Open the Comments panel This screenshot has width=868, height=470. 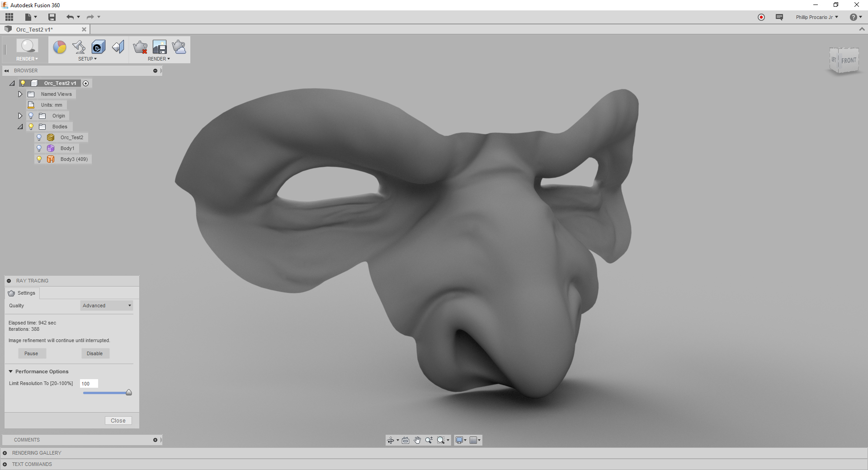pyautogui.click(x=27, y=440)
